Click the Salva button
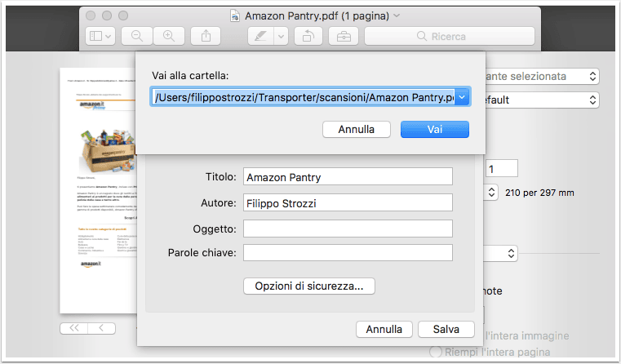This screenshot has height=364, width=621. click(x=446, y=329)
